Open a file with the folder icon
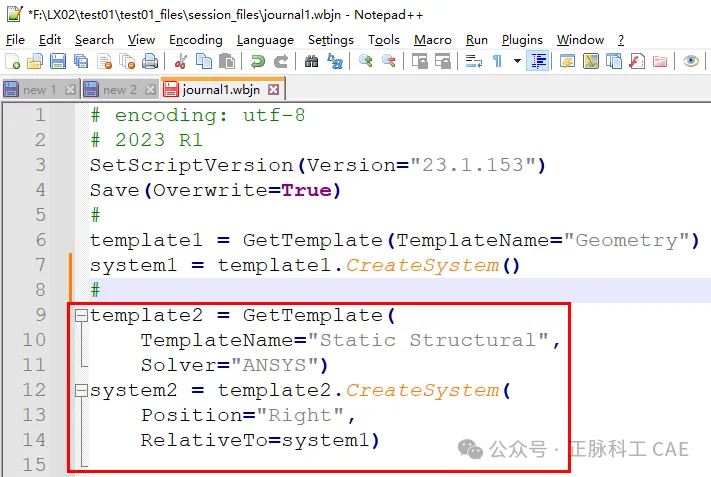This screenshot has width=711, height=477. pos(35,62)
